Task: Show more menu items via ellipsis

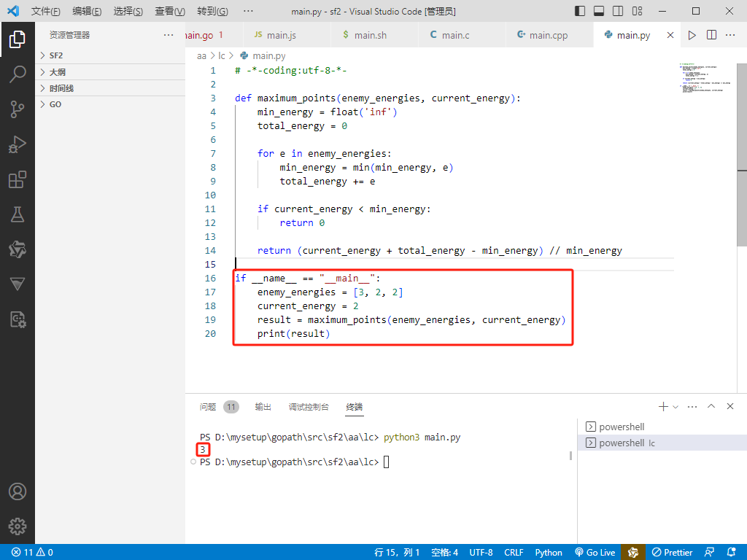Action: coord(248,11)
